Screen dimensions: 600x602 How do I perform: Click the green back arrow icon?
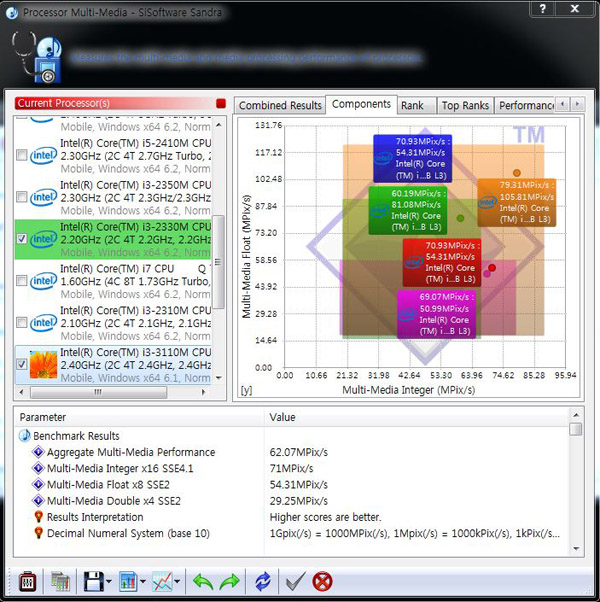pos(202,580)
